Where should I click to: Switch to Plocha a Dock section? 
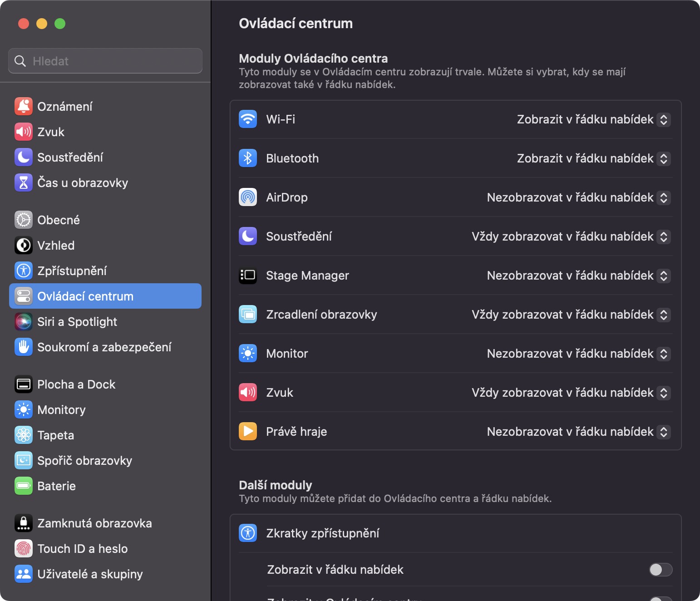click(76, 384)
